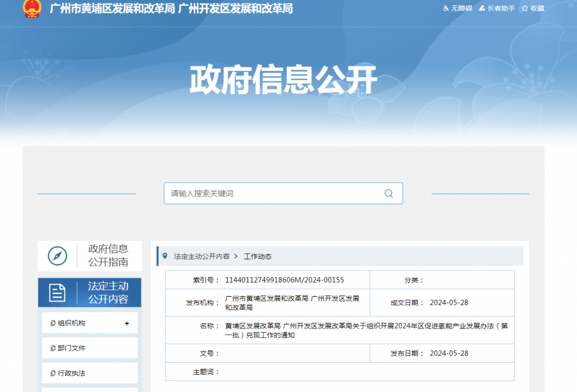Viewport: 577px width, 392px height.
Task: Expand 组织机构 with the plus sign
Action: pyautogui.click(x=127, y=323)
